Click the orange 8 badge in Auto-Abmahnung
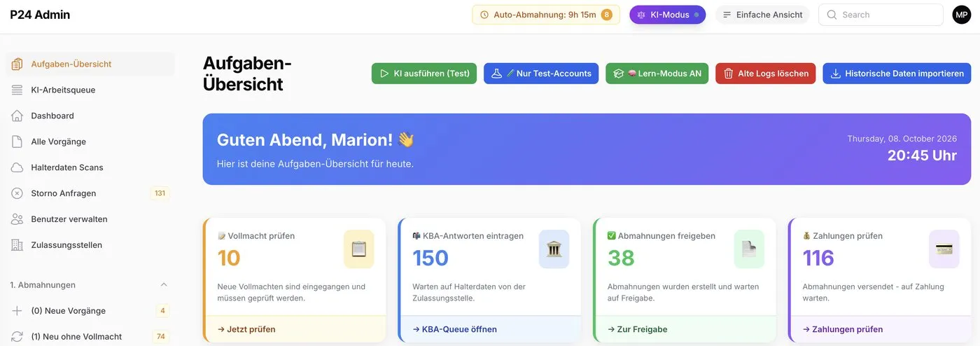The height and width of the screenshot is (346, 980). point(606,15)
